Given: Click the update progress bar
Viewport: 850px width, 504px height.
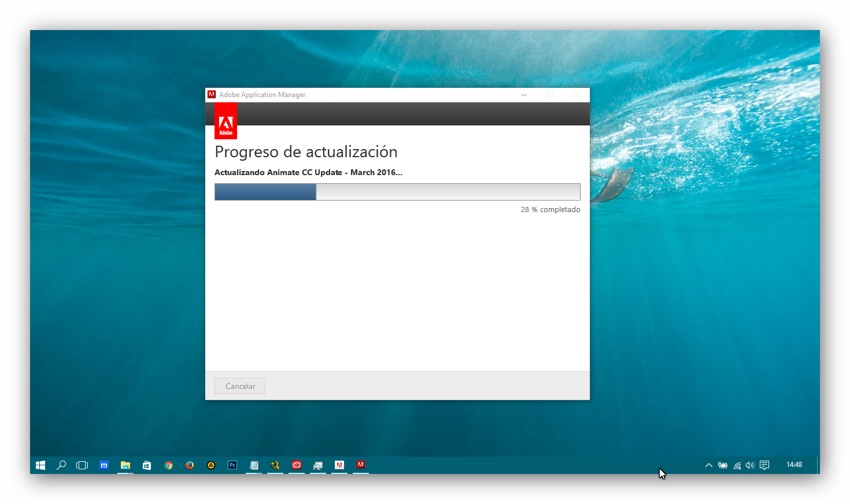Looking at the screenshot, I should pos(397,192).
